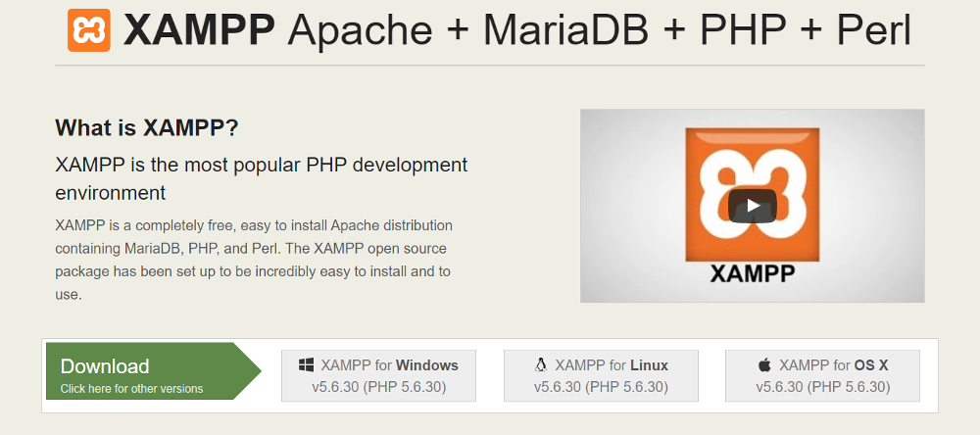Click Linux version text v5.6.30 (PHP 5.6.30)

(x=602, y=388)
